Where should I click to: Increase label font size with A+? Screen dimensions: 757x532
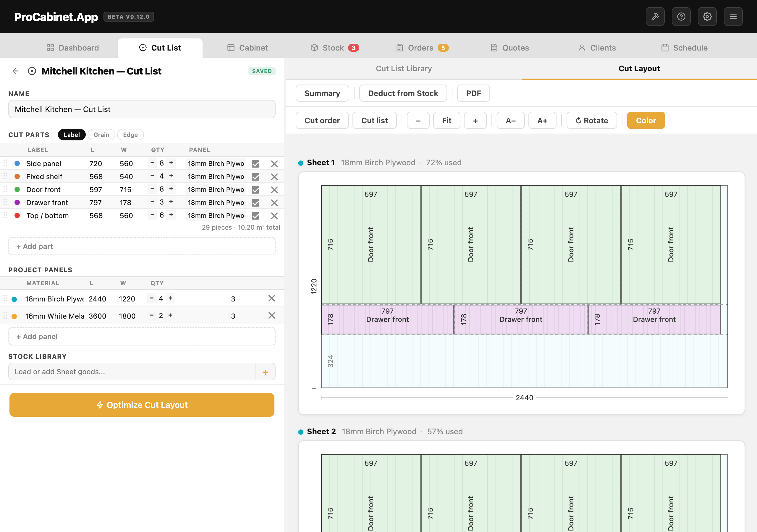[x=542, y=120]
